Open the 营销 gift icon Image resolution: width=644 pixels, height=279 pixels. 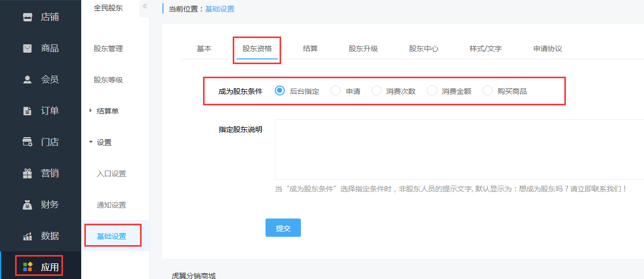click(x=28, y=174)
